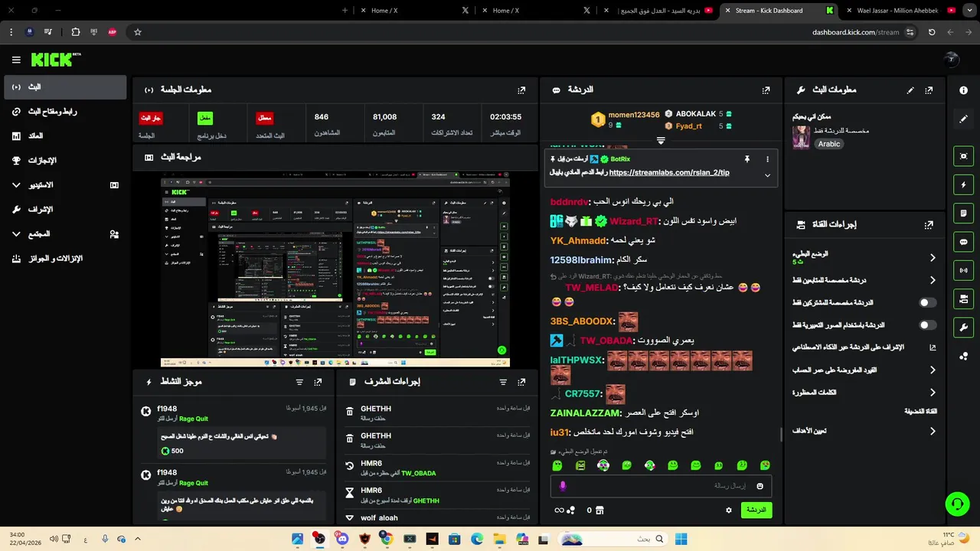Open the hamburger menu beside Kick logo

(x=16, y=60)
